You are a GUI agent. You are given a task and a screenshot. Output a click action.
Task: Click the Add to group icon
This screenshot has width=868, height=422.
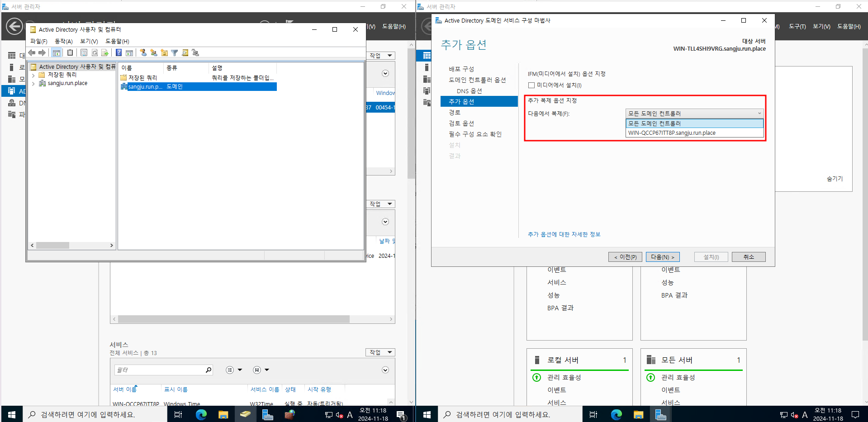coord(195,53)
